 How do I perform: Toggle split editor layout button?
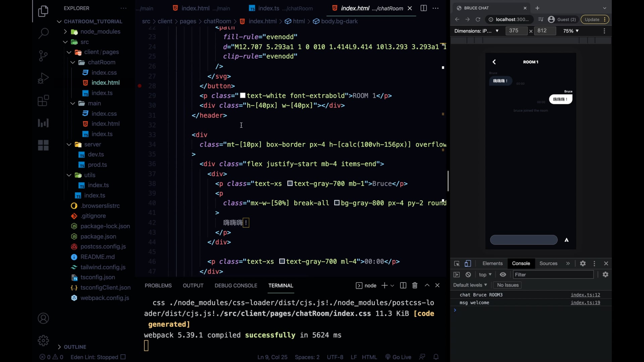(x=424, y=8)
